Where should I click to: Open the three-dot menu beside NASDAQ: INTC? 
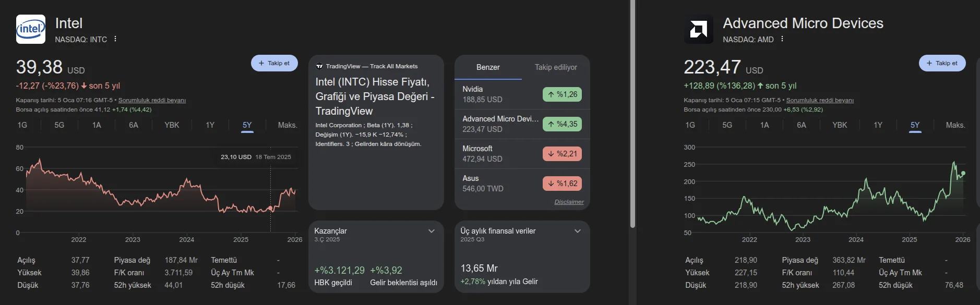click(115, 39)
